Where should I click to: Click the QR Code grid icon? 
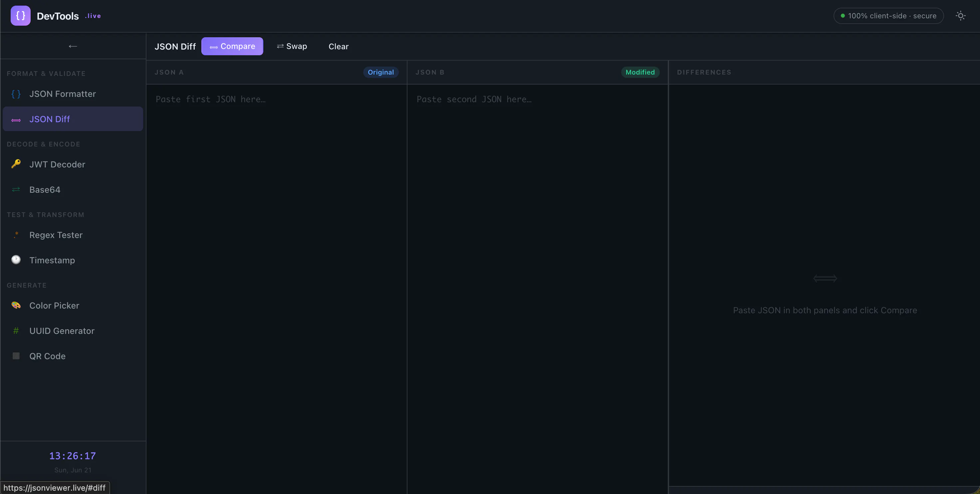[x=16, y=356]
